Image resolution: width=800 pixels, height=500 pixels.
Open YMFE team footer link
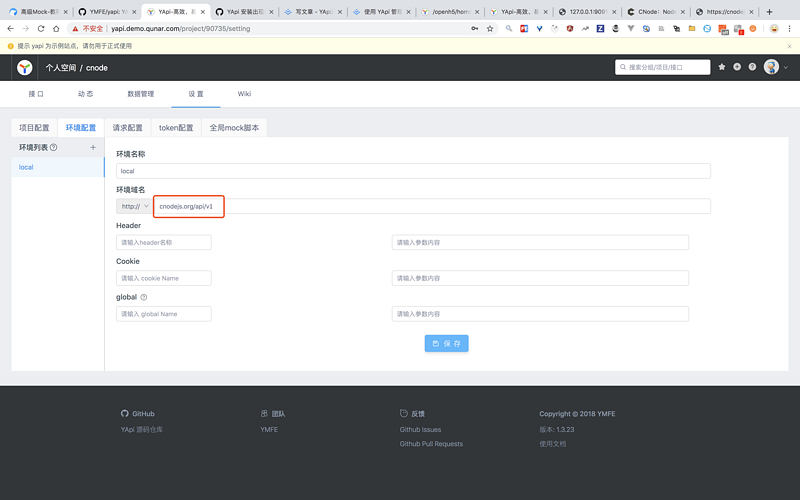pos(269,430)
